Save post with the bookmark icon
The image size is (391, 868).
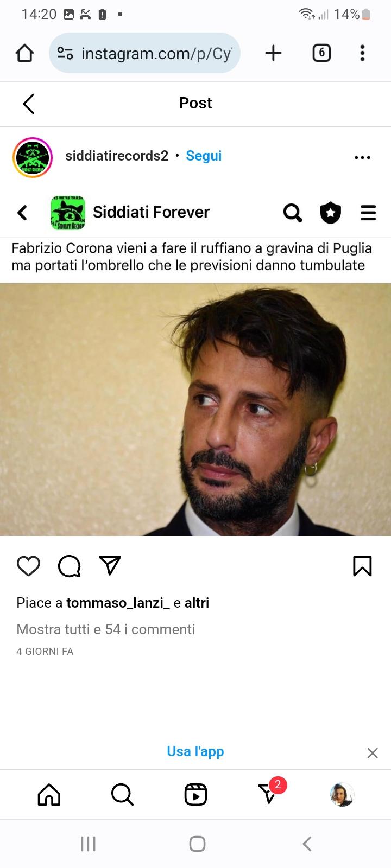pyautogui.click(x=362, y=566)
